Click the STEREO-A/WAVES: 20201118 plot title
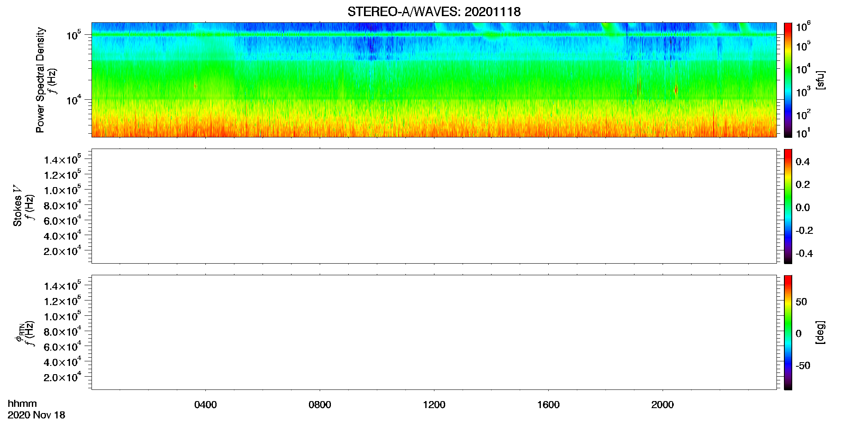The image size is (868, 447). [434, 12]
